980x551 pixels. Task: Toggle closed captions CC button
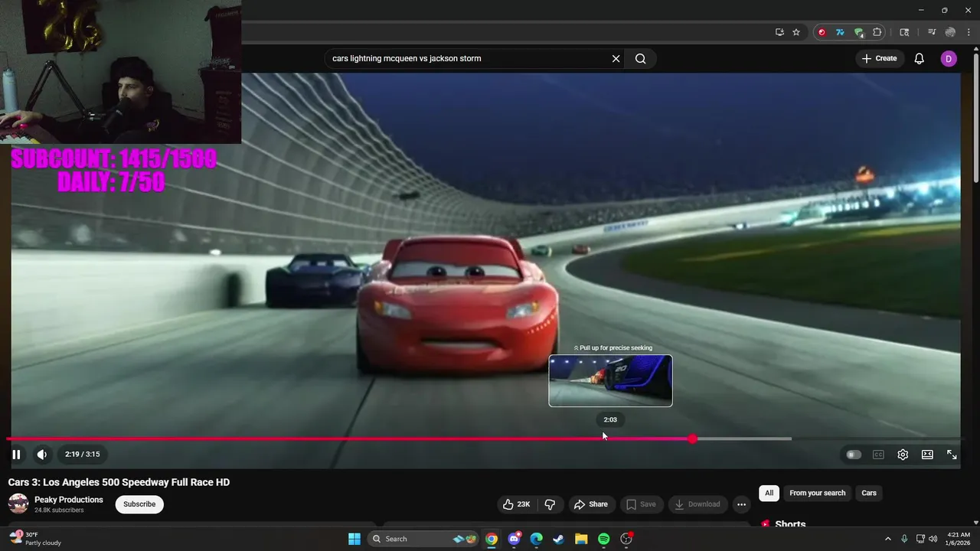(x=878, y=455)
